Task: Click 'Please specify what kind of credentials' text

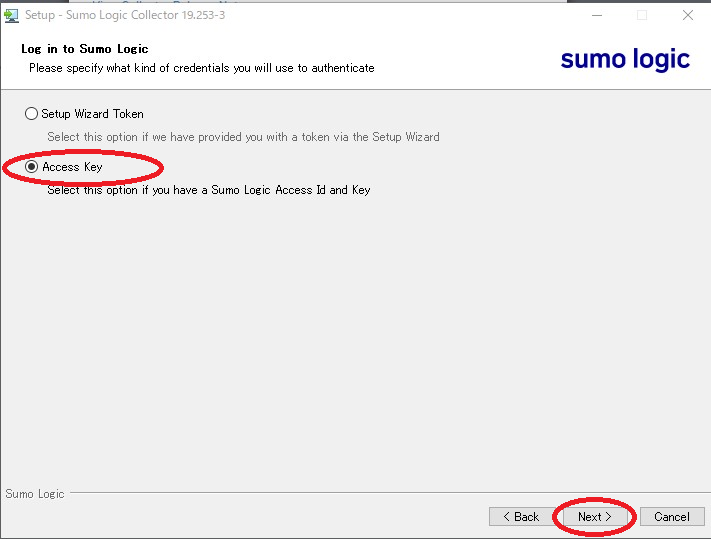Action: coord(202,68)
